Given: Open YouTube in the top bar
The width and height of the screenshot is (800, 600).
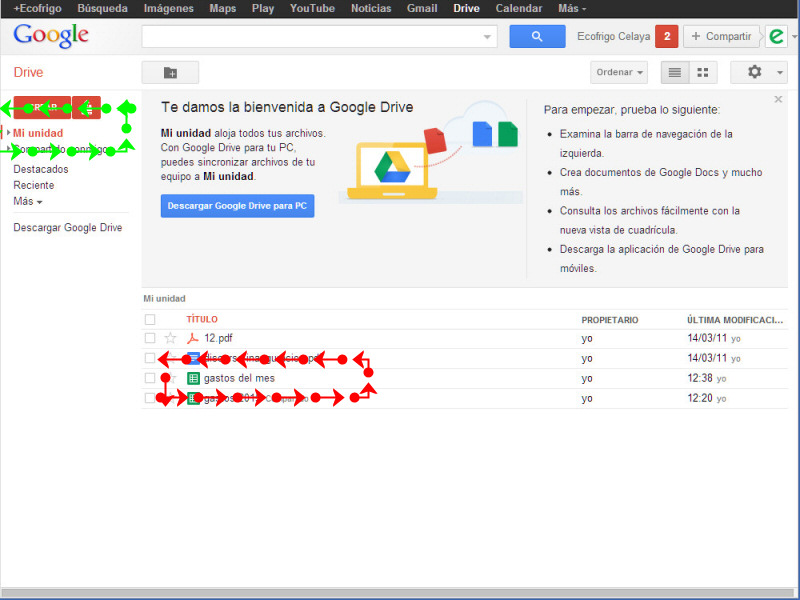Looking at the screenshot, I should click(x=312, y=9).
